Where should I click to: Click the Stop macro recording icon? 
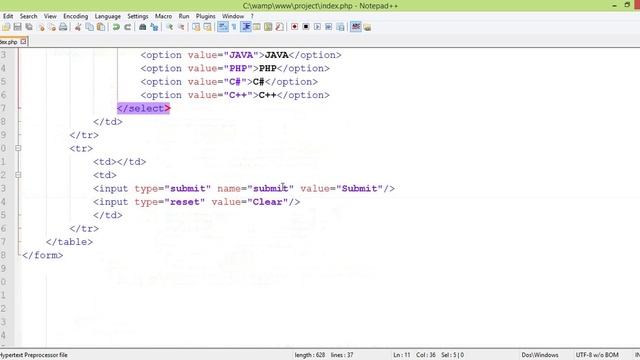tap(306, 27)
